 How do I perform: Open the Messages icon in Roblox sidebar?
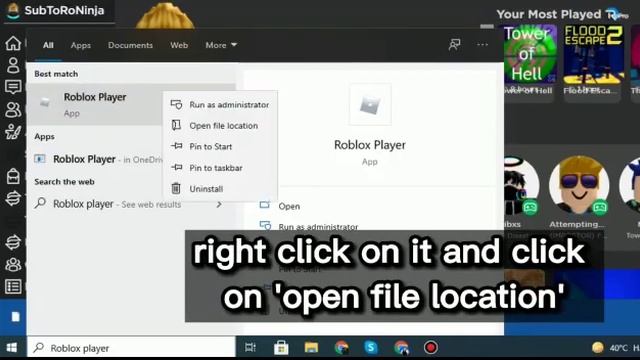(x=13, y=87)
